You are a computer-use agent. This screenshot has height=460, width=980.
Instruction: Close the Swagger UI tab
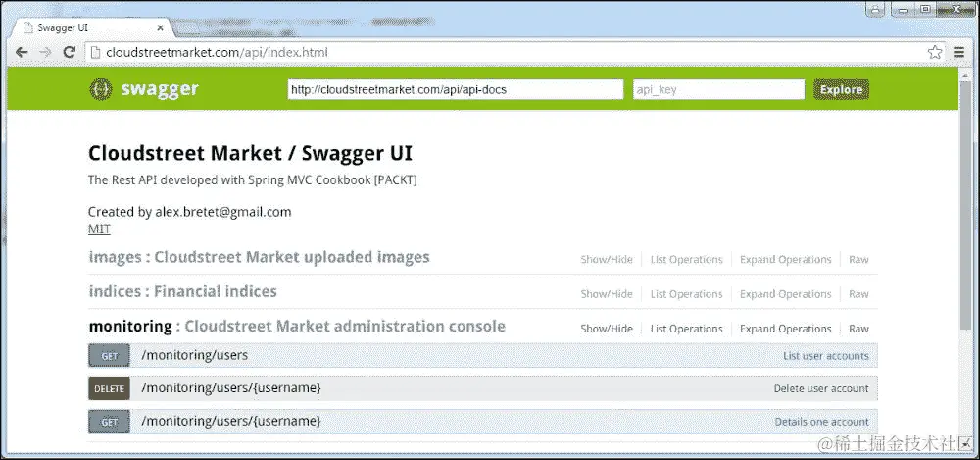coord(161,28)
